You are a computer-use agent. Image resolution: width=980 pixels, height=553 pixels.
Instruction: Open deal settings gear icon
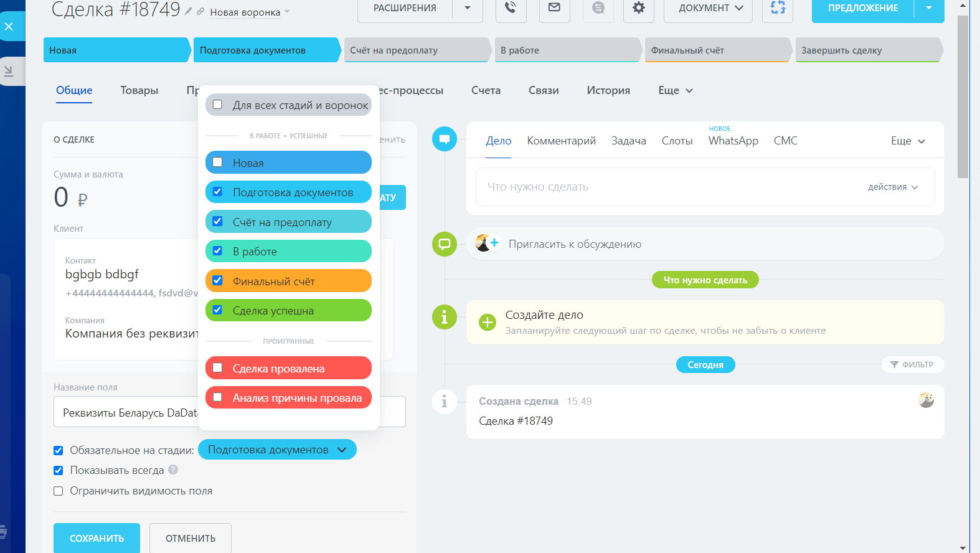639,8
